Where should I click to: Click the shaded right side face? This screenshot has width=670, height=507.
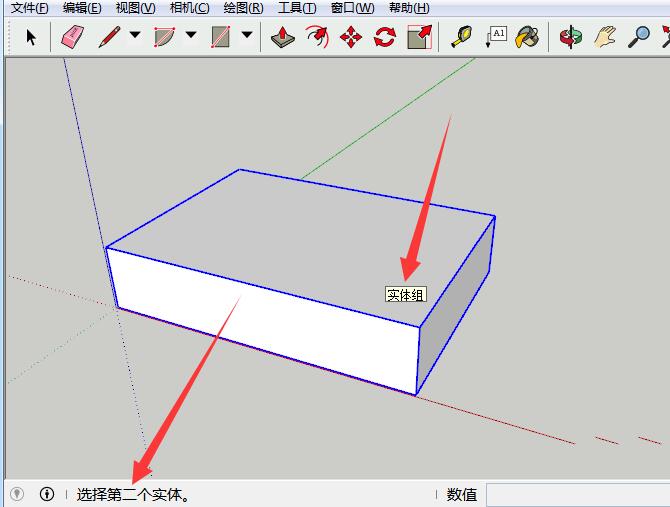click(x=455, y=305)
